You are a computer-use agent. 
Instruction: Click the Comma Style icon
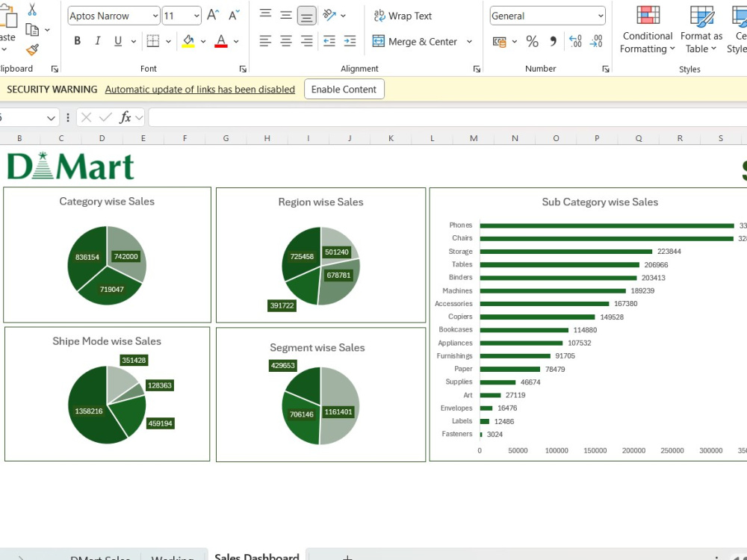point(553,42)
